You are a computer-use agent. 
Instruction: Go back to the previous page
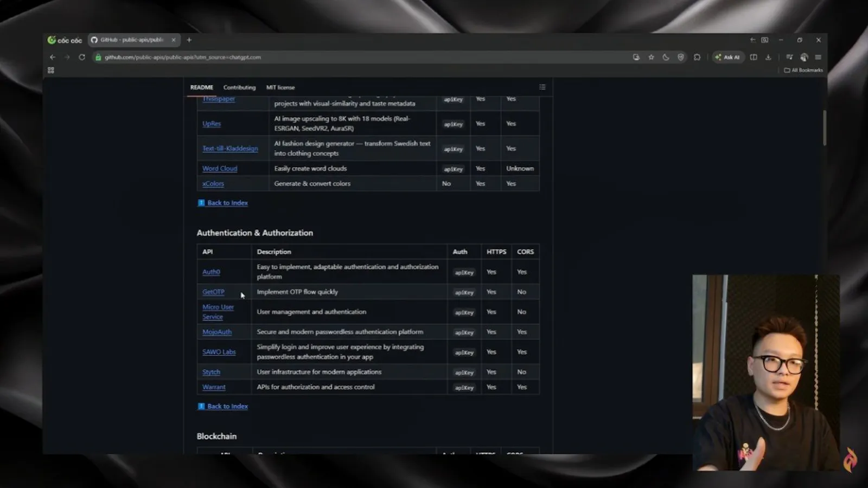click(53, 57)
